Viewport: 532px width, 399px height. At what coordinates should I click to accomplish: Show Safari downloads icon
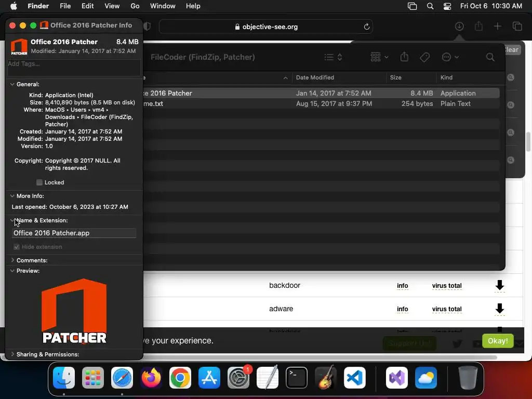tap(459, 26)
